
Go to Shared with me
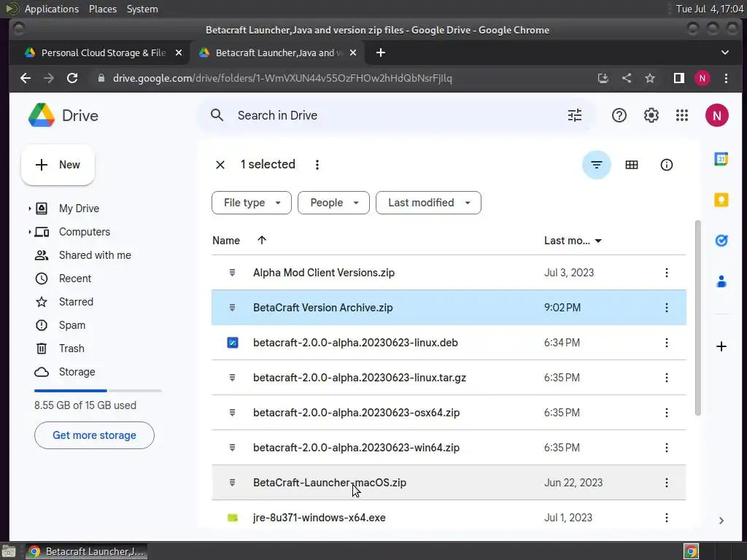point(95,255)
